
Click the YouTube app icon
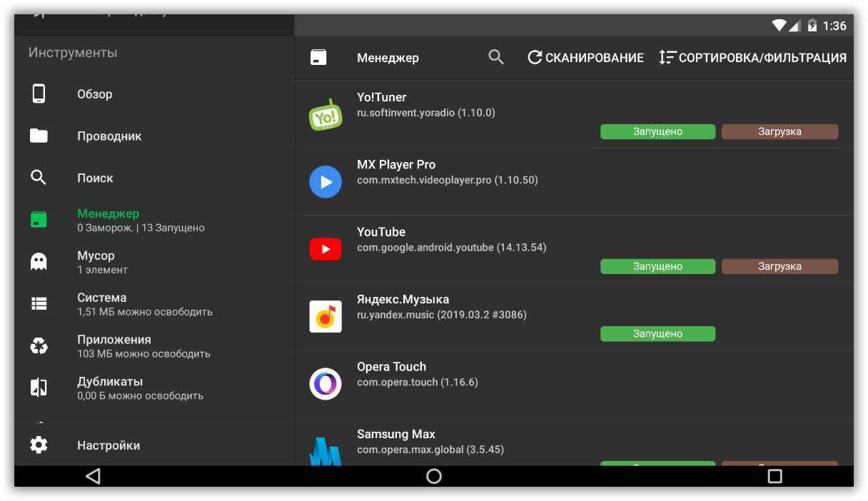[x=325, y=249]
